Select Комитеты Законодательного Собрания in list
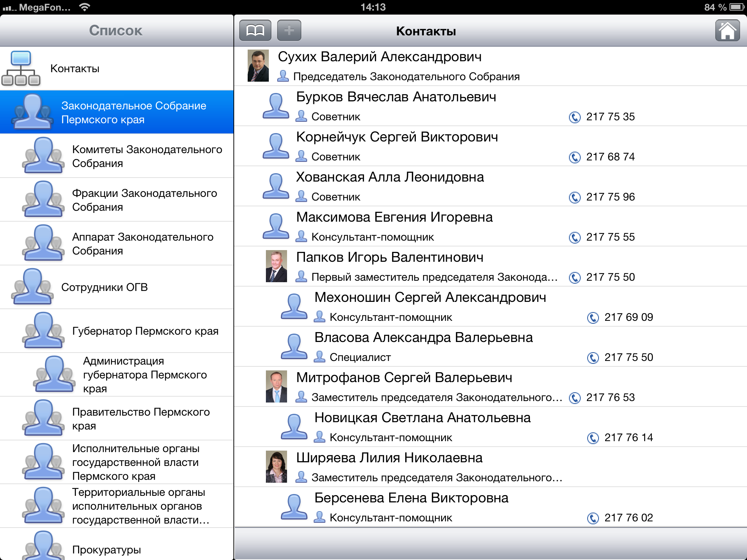The height and width of the screenshot is (560, 747). pyautogui.click(x=147, y=156)
